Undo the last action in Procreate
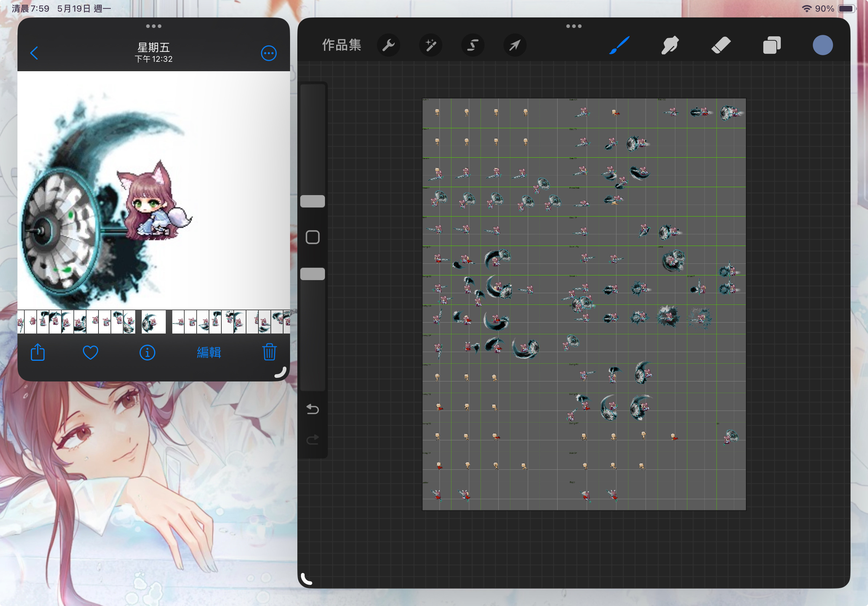 [312, 409]
